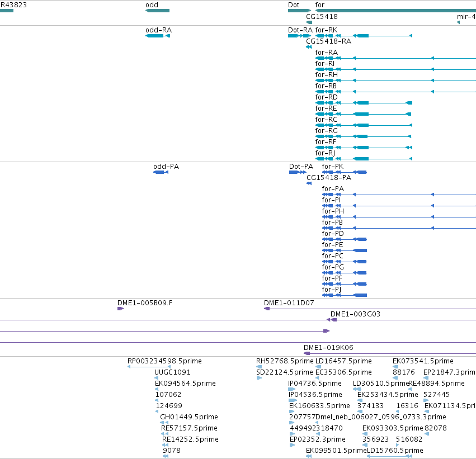Click the for-PJ protein label

click(x=332, y=290)
